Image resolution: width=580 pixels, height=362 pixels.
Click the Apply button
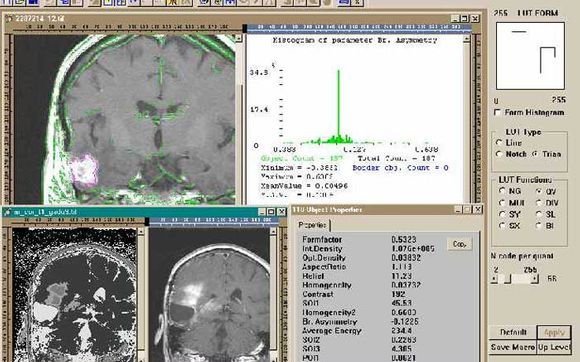[554, 332]
